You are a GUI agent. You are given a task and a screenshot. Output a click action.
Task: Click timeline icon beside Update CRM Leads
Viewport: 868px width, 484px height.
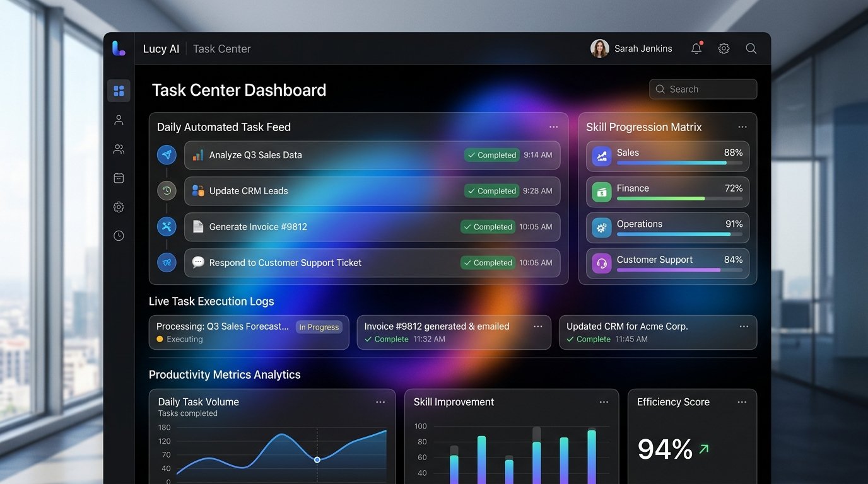167,190
